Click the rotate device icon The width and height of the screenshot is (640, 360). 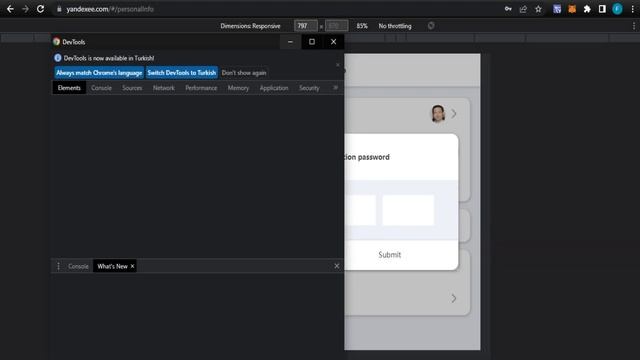click(431, 26)
